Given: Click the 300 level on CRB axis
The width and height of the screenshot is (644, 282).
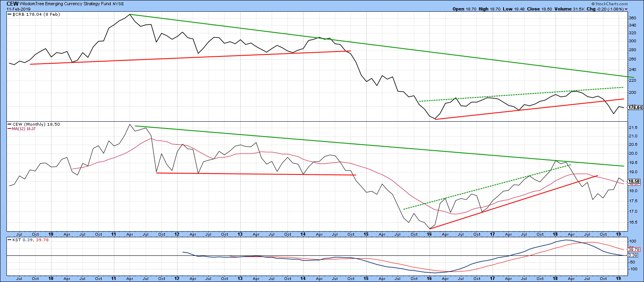Looking at the screenshot, I should (x=632, y=41).
